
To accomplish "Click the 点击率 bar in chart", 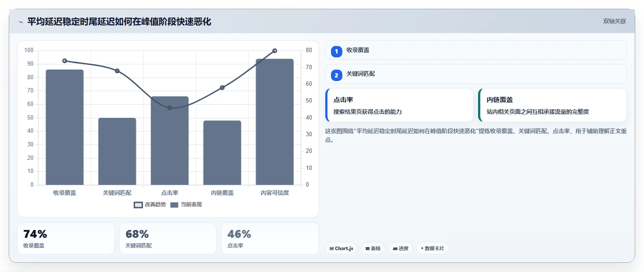I will [170, 141].
